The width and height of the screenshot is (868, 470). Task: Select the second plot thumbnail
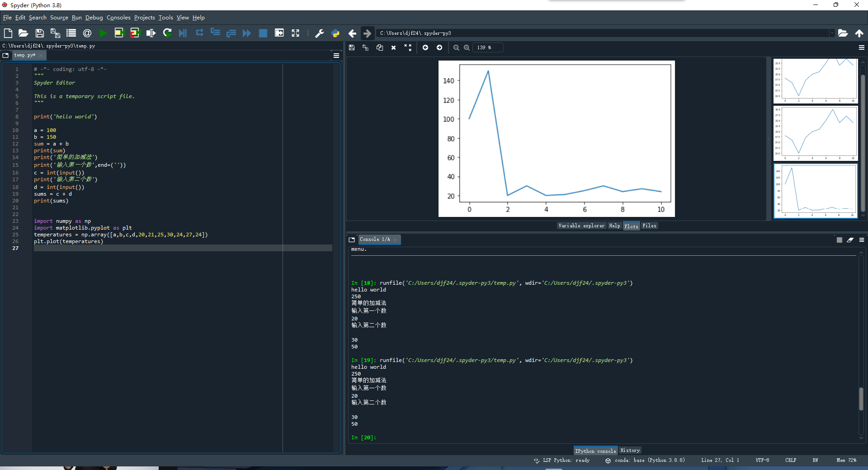tap(816, 134)
